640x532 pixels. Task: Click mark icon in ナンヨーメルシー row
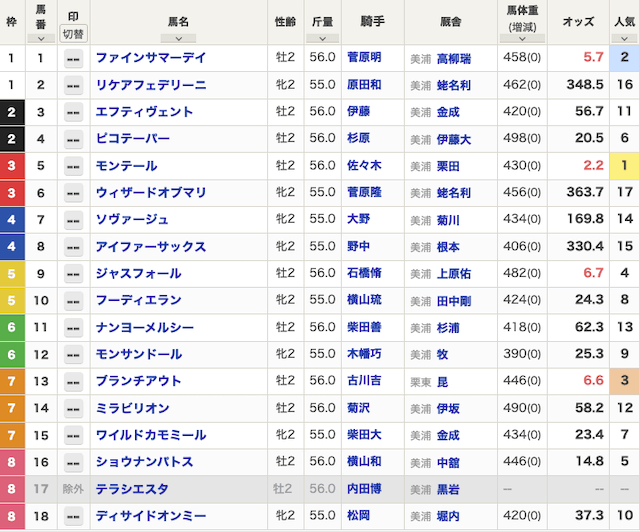pyautogui.click(x=73, y=328)
